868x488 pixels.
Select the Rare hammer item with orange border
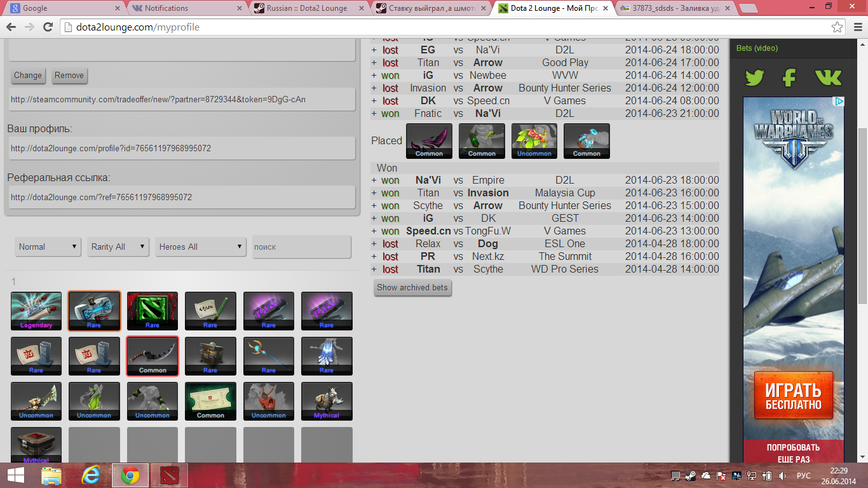coord(94,311)
